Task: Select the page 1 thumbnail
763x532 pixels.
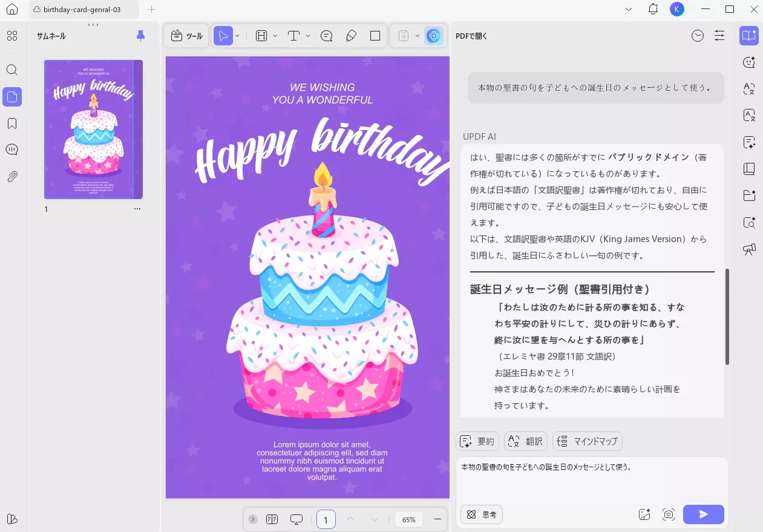Action: pos(93,130)
